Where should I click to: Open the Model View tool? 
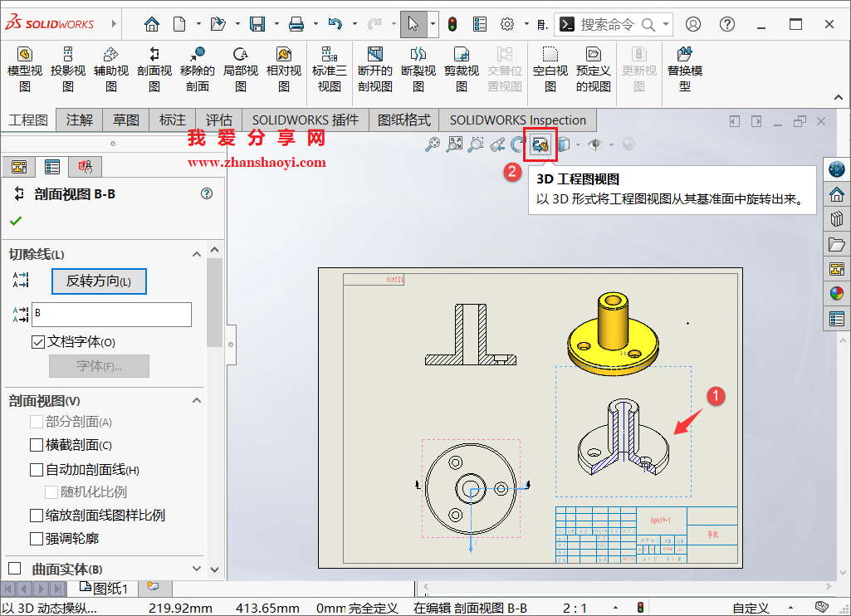pos(25,66)
